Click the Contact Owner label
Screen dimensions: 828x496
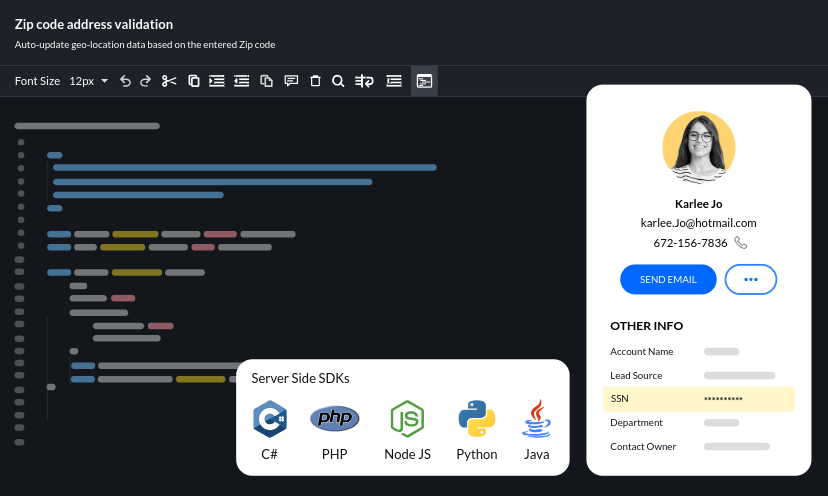point(643,446)
